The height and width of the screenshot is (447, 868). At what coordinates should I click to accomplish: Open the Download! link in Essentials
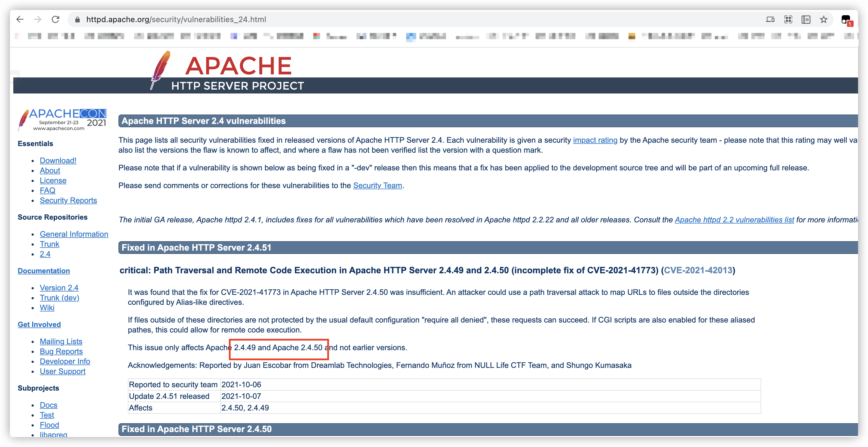(x=58, y=161)
